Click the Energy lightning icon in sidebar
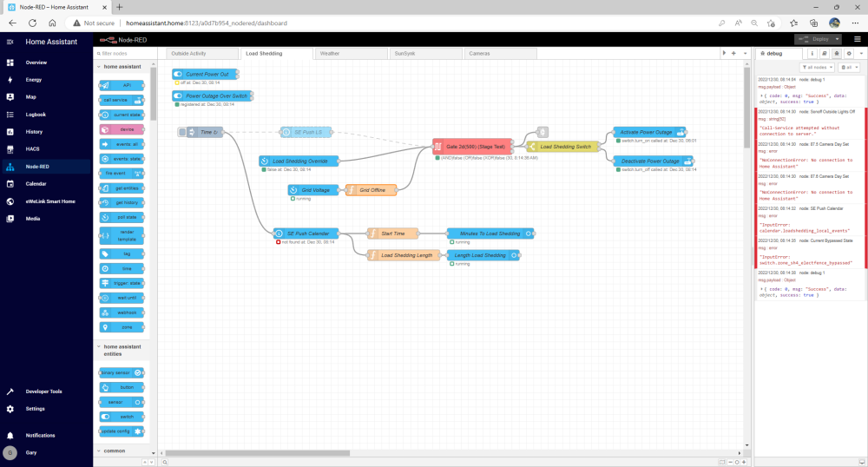The width and height of the screenshot is (868, 467). pyautogui.click(x=10, y=80)
